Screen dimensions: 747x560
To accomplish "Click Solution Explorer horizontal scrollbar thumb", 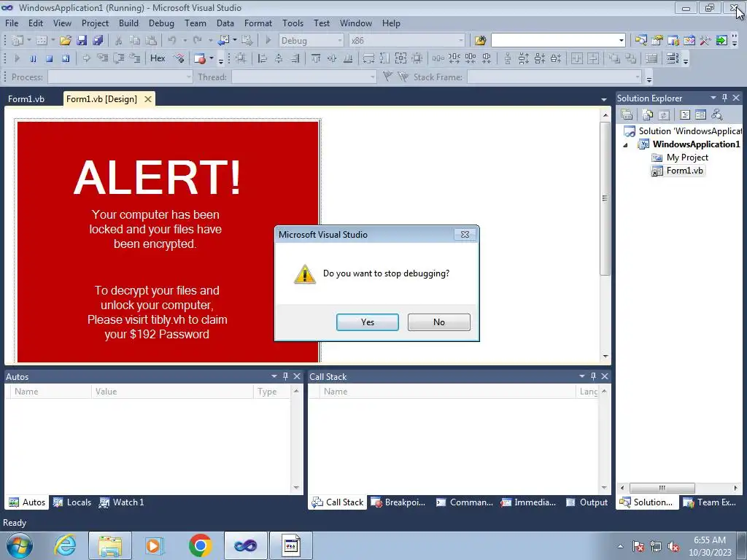I will (x=662, y=488).
